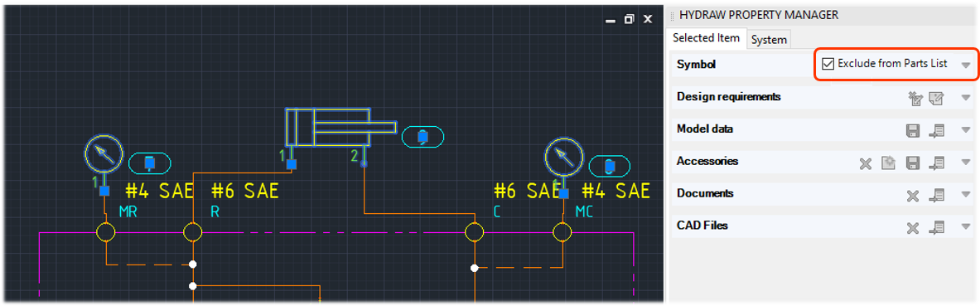Image resolution: width=980 pixels, height=306 pixels.
Task: Open the Selected Item tab
Action: click(707, 37)
